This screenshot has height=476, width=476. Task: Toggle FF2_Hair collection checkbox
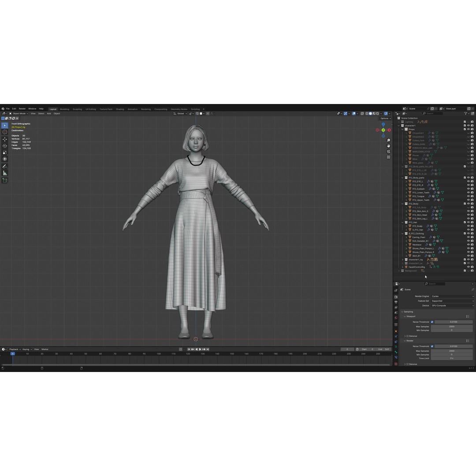point(465,222)
